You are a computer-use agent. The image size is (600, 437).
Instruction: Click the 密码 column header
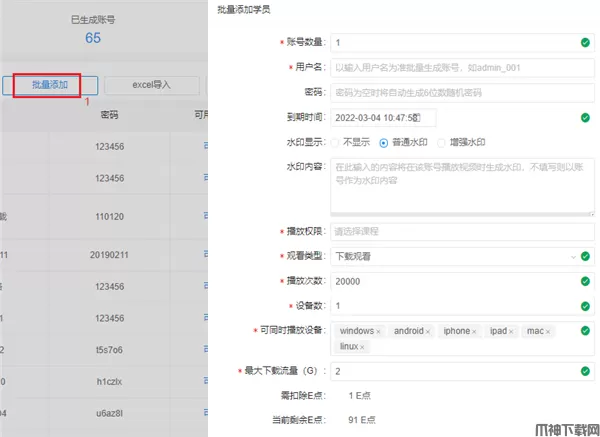tap(109, 115)
